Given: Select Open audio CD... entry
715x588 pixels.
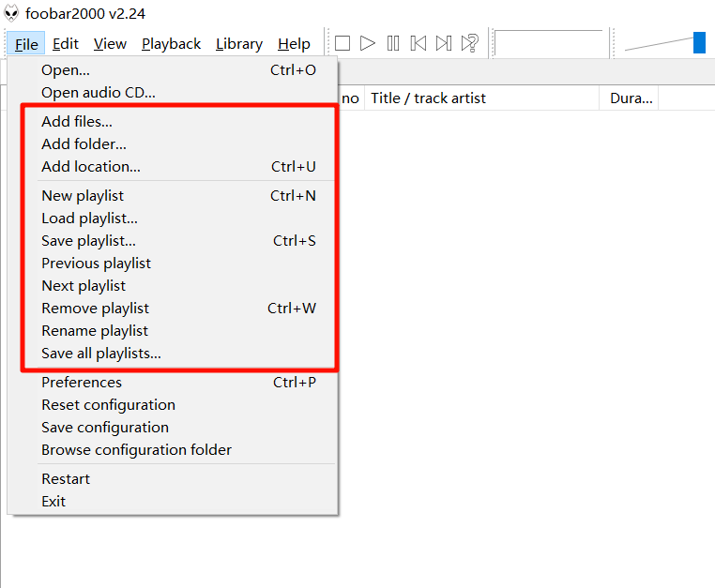Looking at the screenshot, I should [x=173, y=93].
